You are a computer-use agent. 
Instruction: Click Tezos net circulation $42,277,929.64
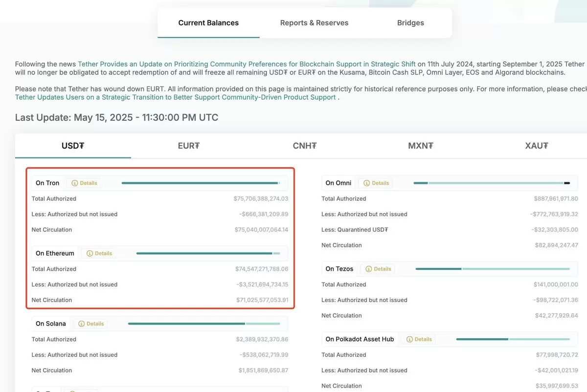[557, 316]
